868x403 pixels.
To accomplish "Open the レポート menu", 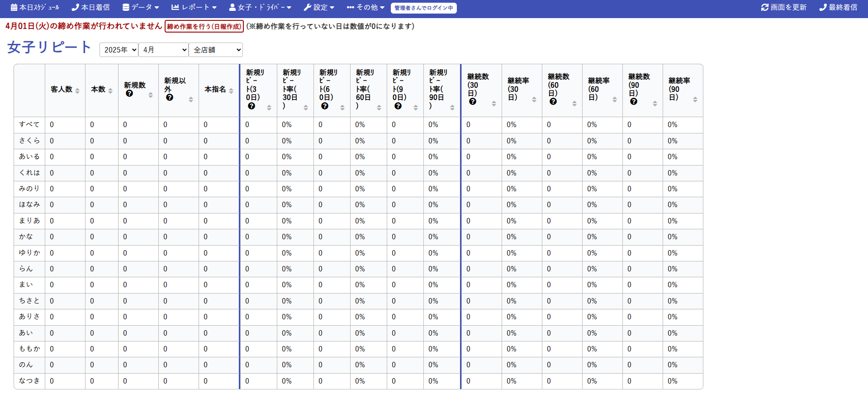I will (x=194, y=8).
